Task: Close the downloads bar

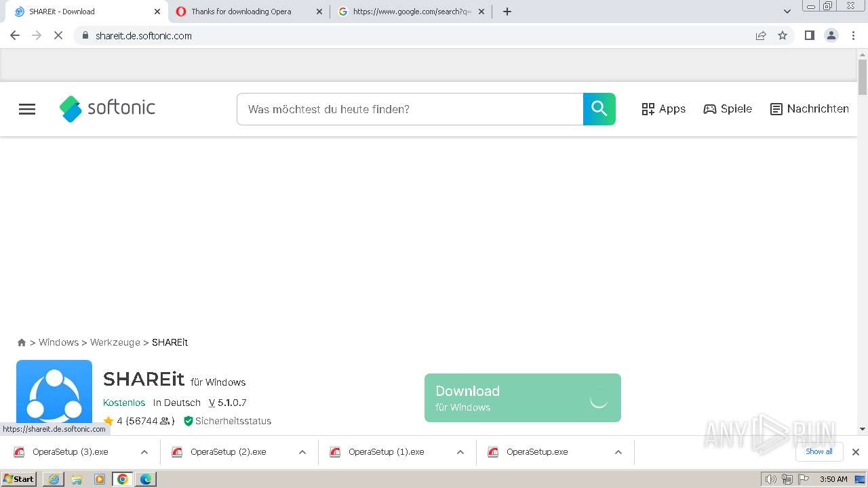Action: click(856, 452)
